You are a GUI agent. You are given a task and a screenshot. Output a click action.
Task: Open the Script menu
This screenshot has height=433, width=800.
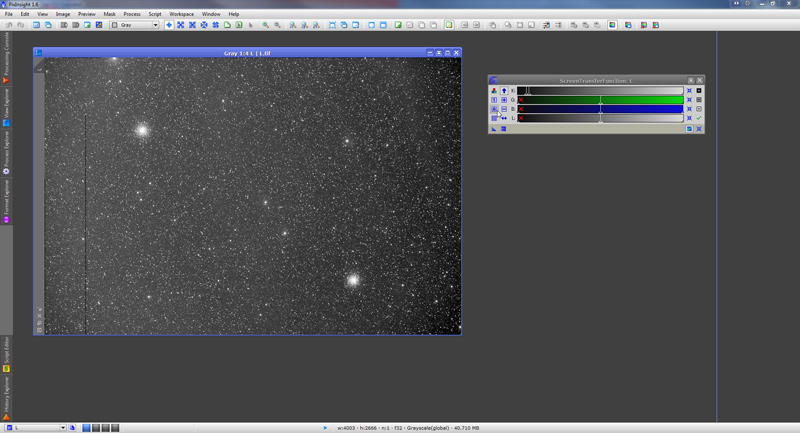(155, 14)
